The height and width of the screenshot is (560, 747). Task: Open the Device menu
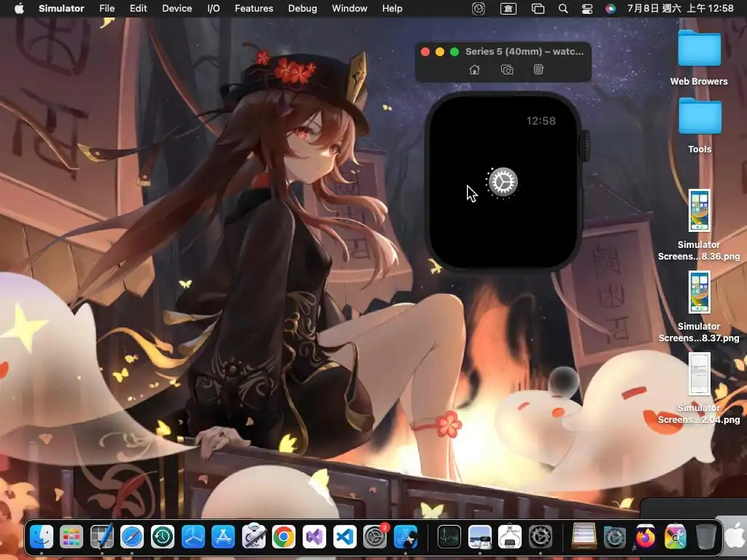(177, 8)
